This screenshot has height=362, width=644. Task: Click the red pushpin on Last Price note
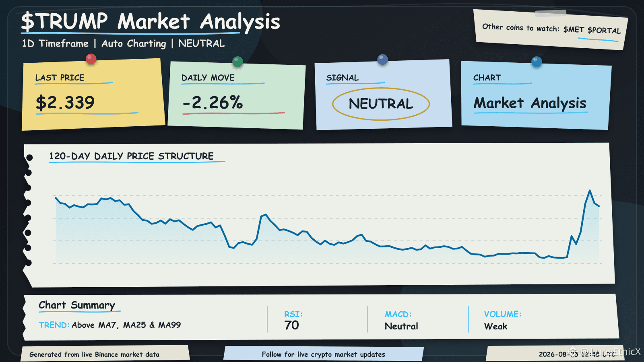pos(91,59)
